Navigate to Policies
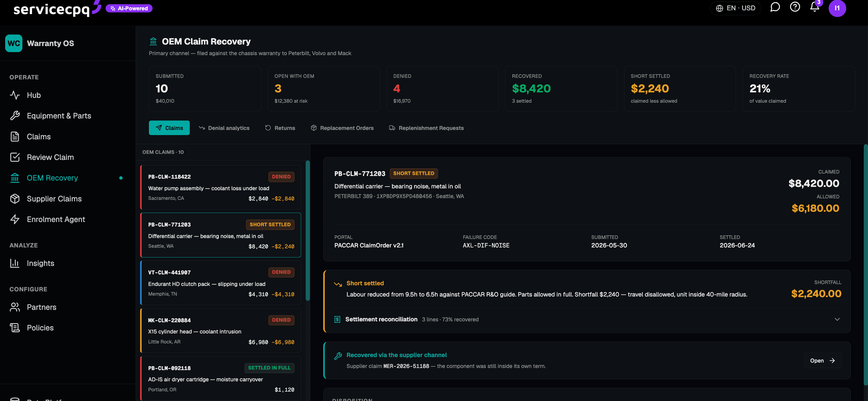868x401 pixels. pyautogui.click(x=67, y=328)
